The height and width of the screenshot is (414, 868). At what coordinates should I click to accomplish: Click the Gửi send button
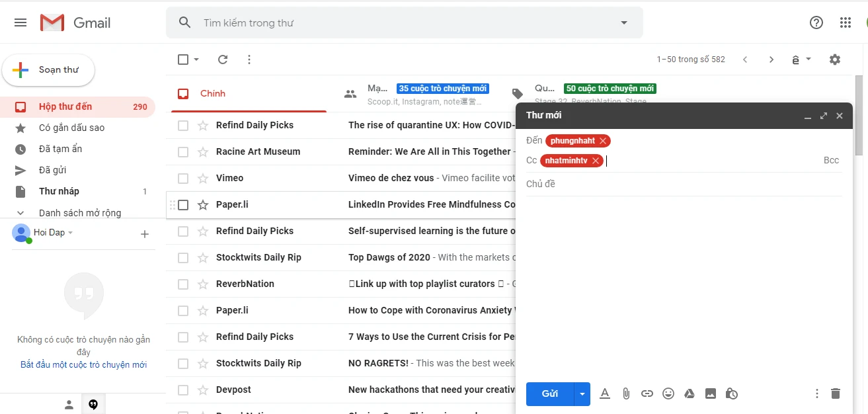[x=550, y=393]
